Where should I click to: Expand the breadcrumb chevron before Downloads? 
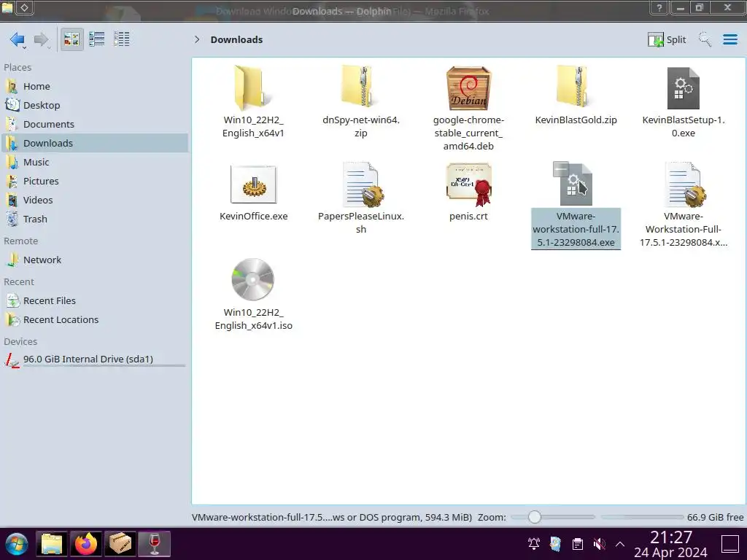point(197,39)
